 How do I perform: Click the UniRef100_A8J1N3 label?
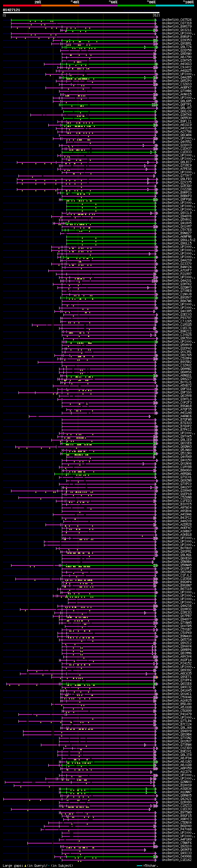(x=177, y=762)
